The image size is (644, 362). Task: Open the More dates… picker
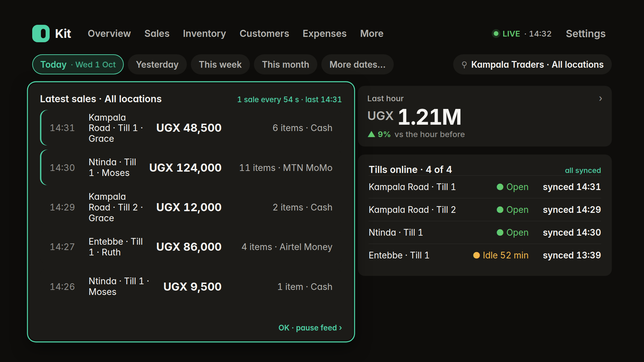(x=358, y=64)
